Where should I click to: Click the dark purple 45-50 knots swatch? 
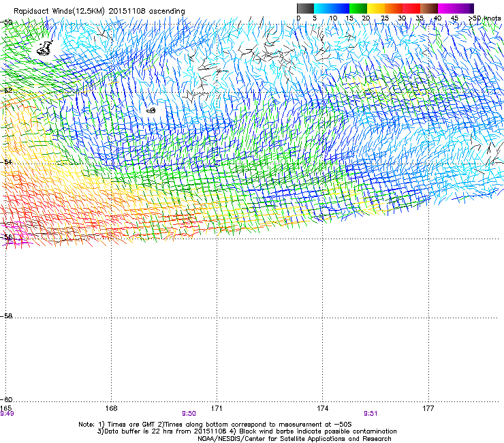(464, 8)
